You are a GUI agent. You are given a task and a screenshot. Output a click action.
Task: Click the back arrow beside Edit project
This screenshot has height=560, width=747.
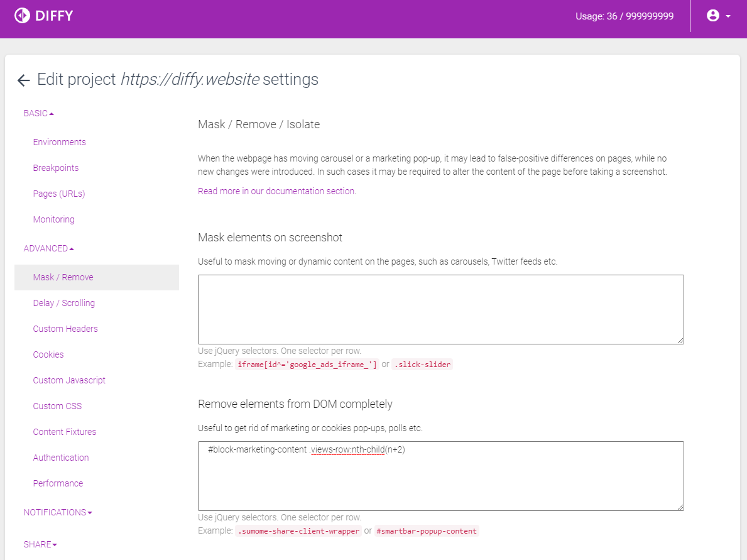pos(23,80)
